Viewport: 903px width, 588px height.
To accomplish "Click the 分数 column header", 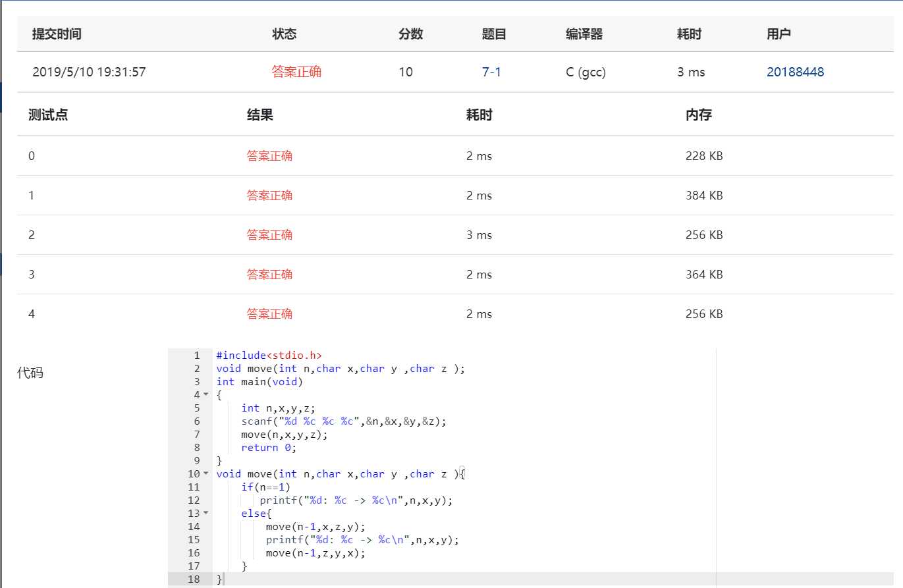I will coord(410,34).
